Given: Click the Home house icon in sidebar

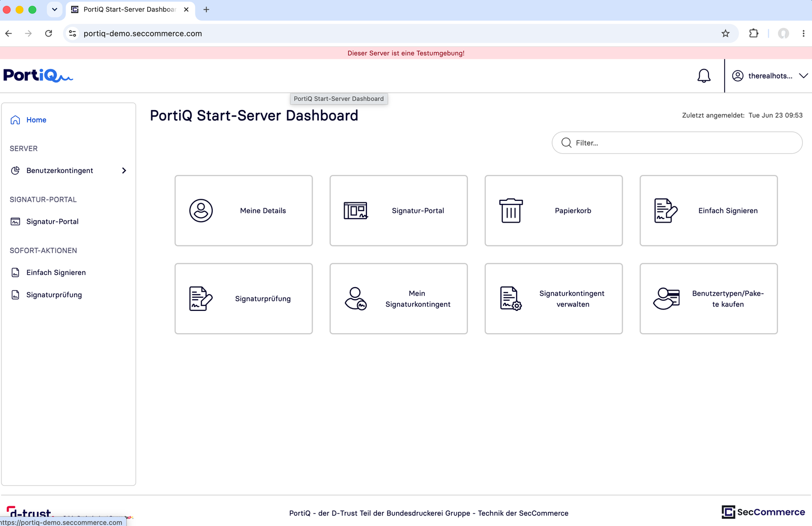Looking at the screenshot, I should pyautogui.click(x=15, y=120).
